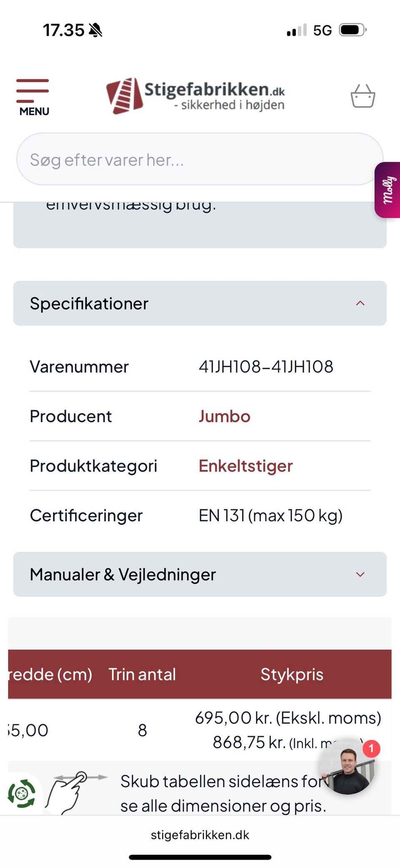
Task: Open the Molly side widget
Action: point(388,190)
